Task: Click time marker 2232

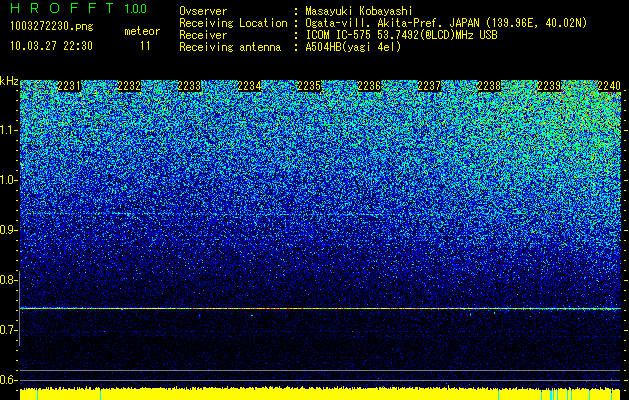Action: pyautogui.click(x=129, y=86)
